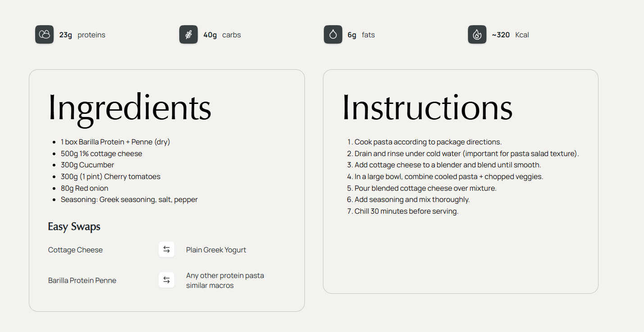Select the Ingredients heading
644x332 pixels.
click(130, 108)
